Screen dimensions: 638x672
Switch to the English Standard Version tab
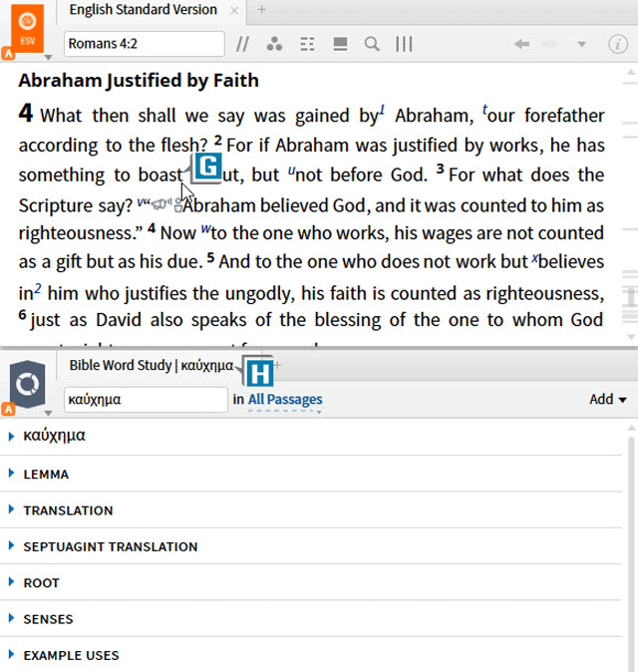pyautogui.click(x=144, y=10)
